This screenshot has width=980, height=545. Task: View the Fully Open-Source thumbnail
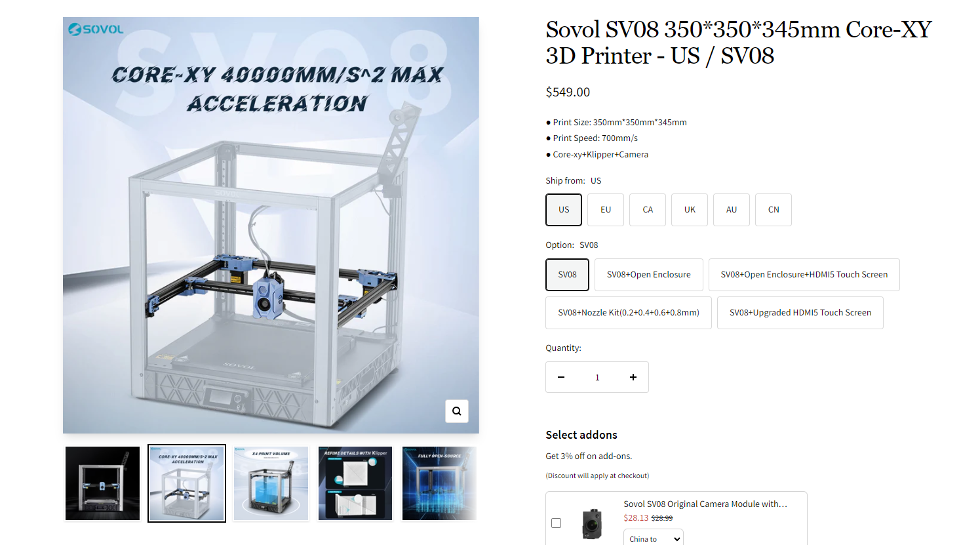(x=439, y=483)
